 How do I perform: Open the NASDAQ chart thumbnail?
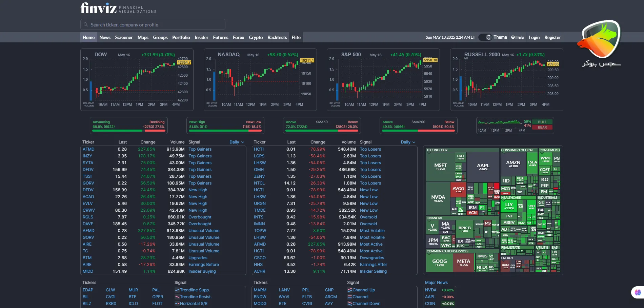pyautogui.click(x=260, y=80)
